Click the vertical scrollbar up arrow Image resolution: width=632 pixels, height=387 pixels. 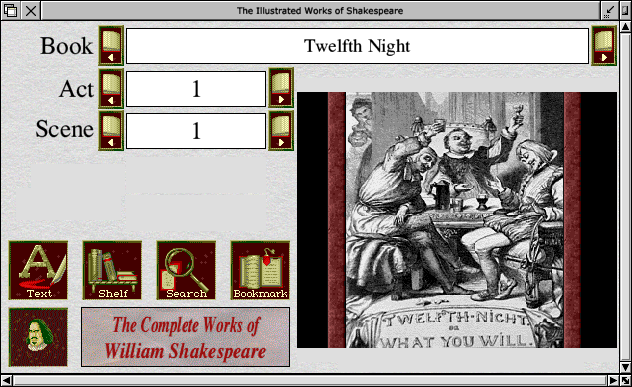(x=626, y=27)
